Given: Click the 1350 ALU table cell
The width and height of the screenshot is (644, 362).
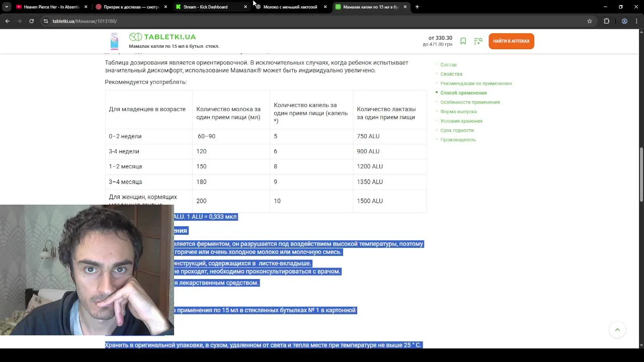Looking at the screenshot, I should pyautogui.click(x=390, y=182).
